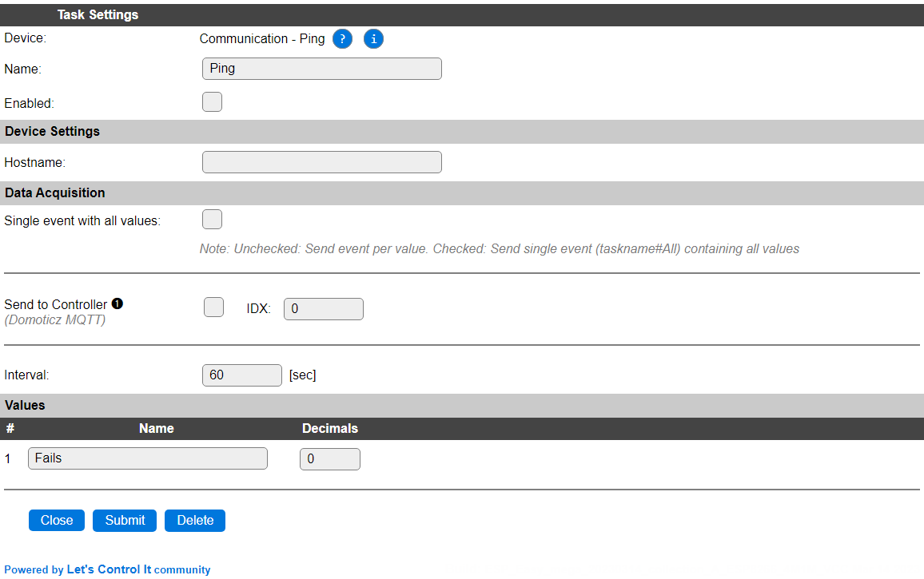Image resolution: width=924 pixels, height=579 pixels.
Task: Focus the empty Hostname input field
Action: (x=322, y=162)
